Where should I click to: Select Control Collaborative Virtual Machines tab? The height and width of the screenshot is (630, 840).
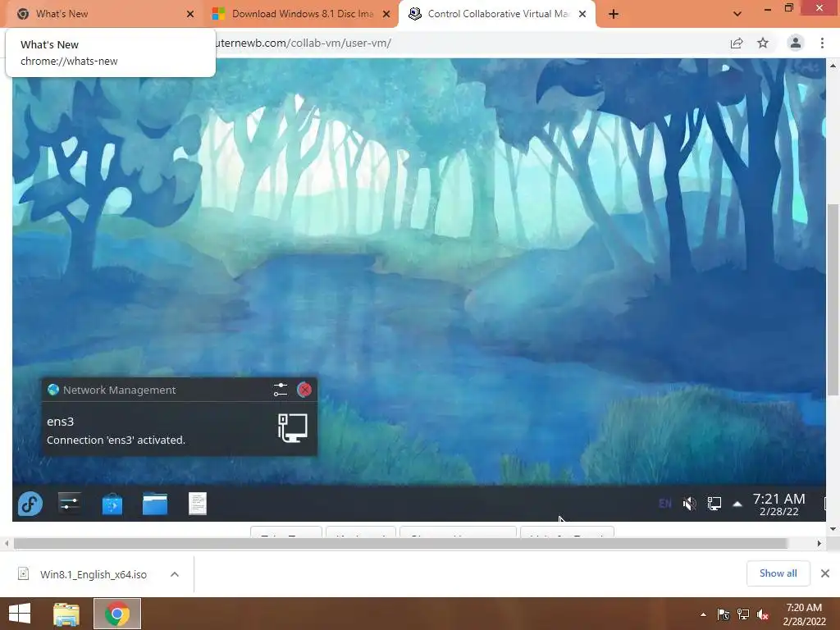498,14
